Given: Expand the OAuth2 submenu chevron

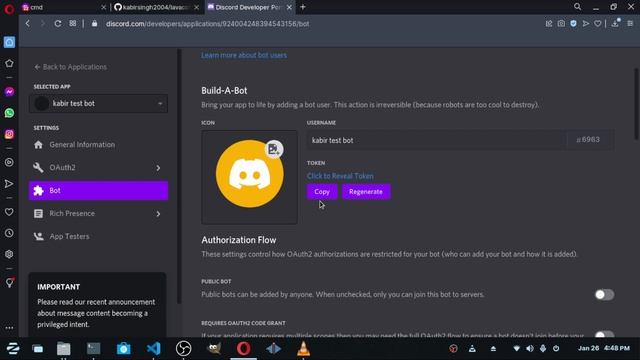Looking at the screenshot, I should [x=158, y=168].
